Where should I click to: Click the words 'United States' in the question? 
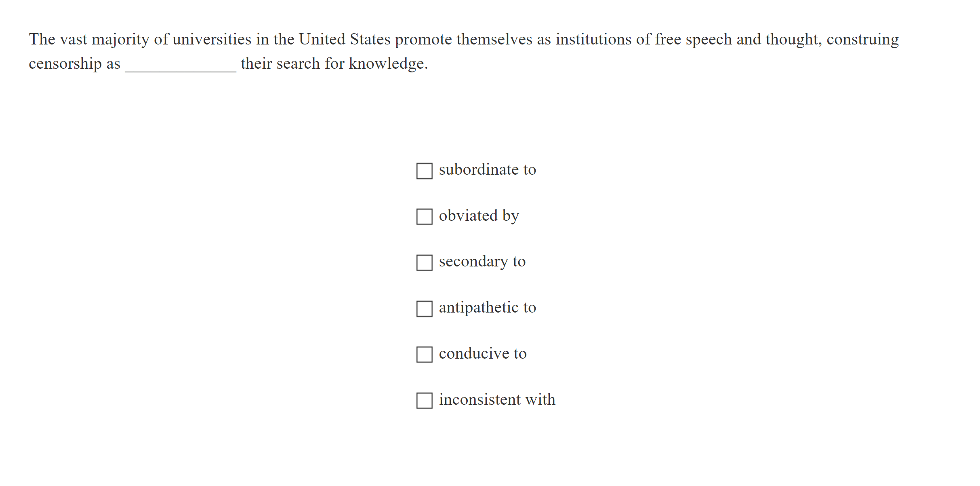[345, 40]
